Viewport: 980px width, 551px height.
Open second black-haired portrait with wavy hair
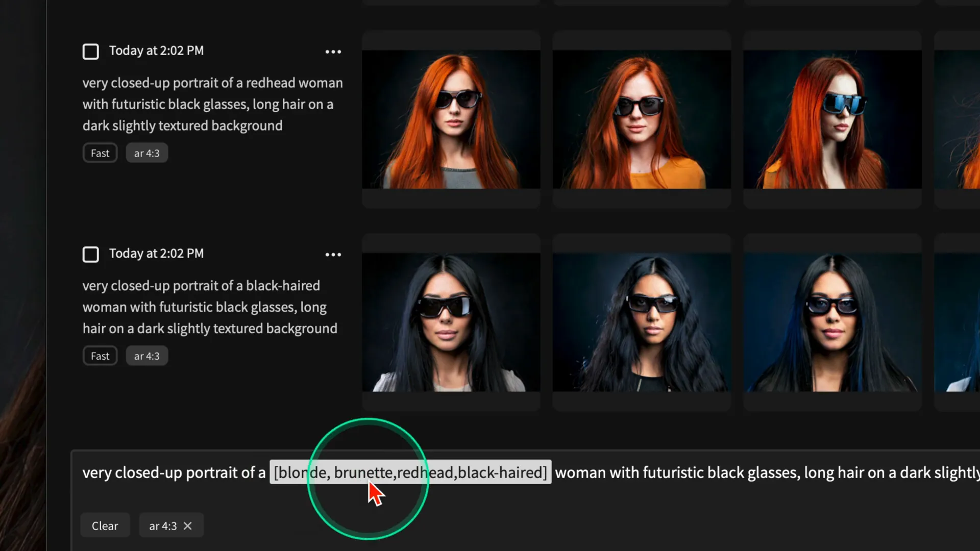642,322
